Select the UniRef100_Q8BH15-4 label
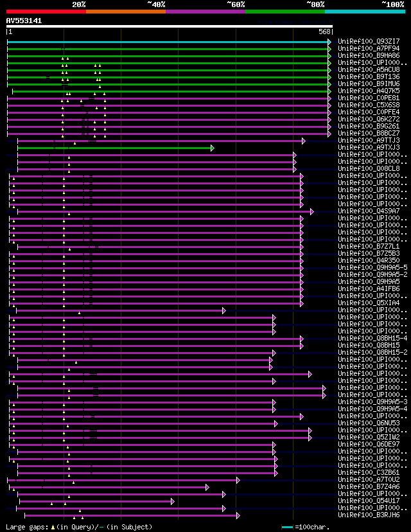Viewport: 411px width, 532px height. click(372, 338)
